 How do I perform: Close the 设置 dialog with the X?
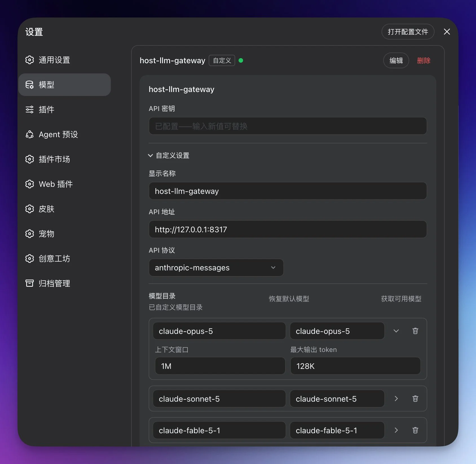[447, 32]
